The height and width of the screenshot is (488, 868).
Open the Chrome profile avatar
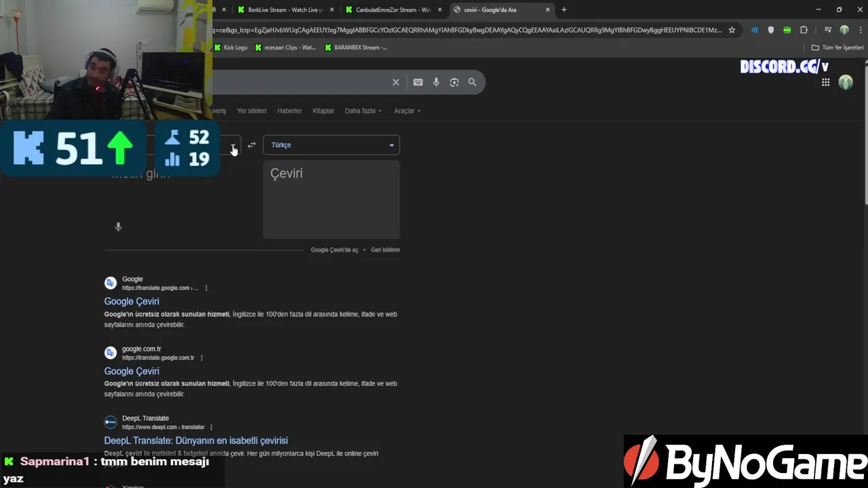coord(844,30)
